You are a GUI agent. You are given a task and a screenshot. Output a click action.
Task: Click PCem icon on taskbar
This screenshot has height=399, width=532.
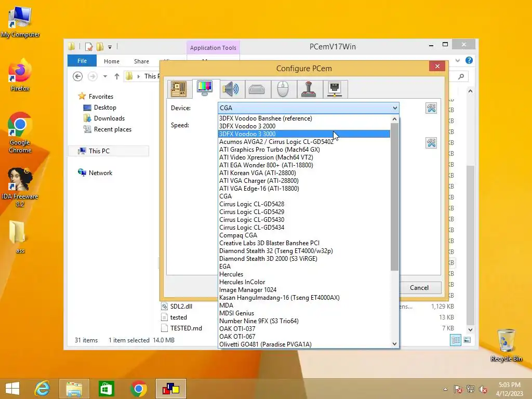pyautogui.click(x=171, y=389)
